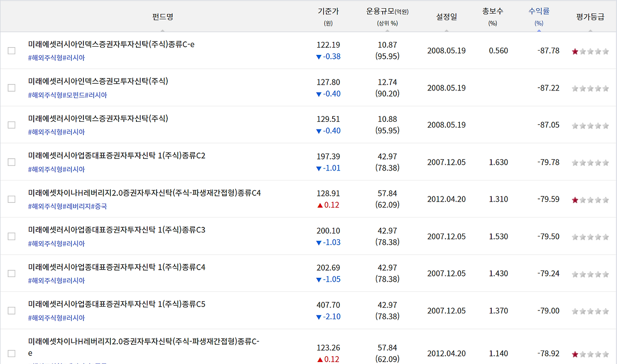Open 미래에셋러시아업종대표증권자투자신탁 1(주식)종류C3
617x364 pixels.
(x=117, y=230)
